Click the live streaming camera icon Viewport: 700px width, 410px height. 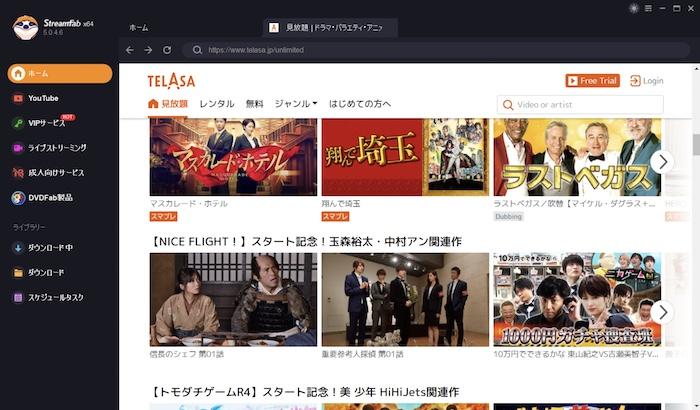(18, 148)
